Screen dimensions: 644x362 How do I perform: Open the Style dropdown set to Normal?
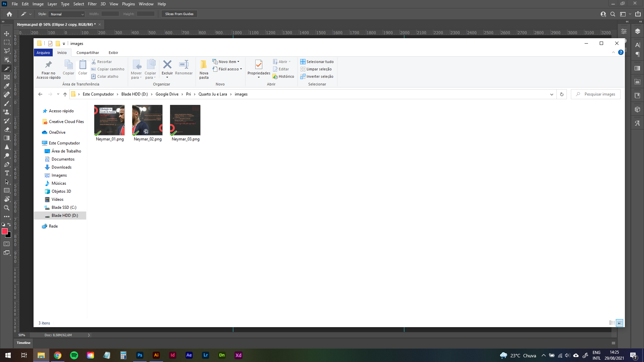pos(67,14)
